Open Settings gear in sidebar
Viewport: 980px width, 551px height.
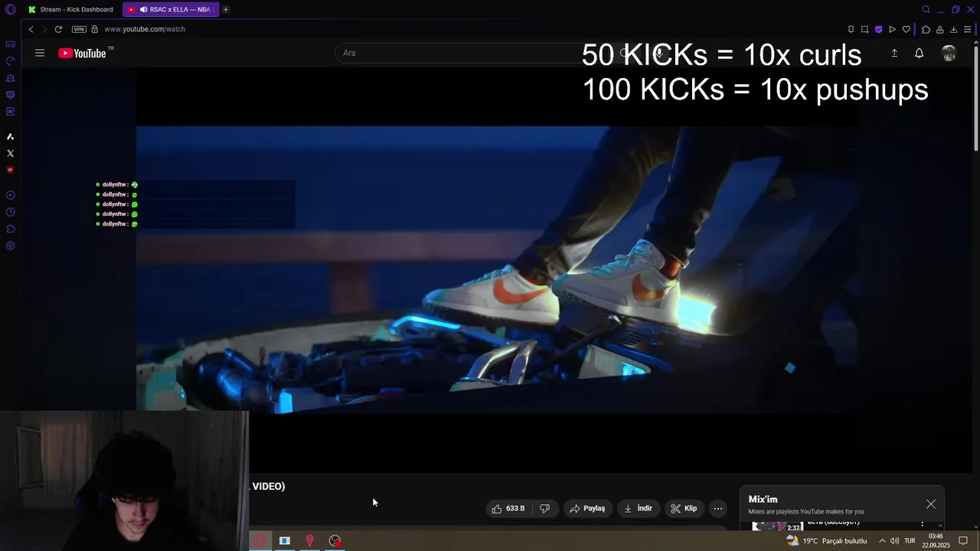click(10, 246)
